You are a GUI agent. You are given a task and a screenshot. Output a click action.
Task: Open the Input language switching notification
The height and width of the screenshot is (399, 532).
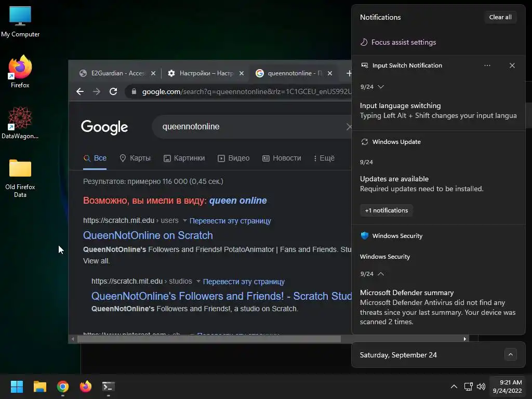(438, 111)
